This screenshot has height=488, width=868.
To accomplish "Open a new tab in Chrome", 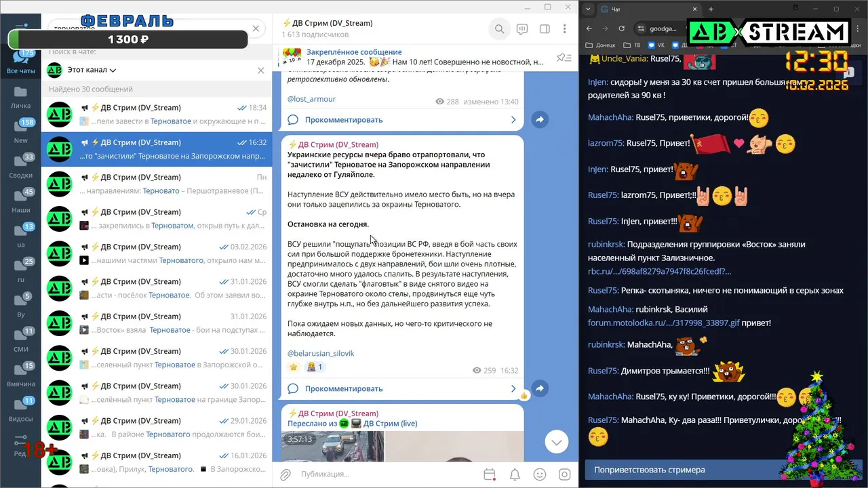I will (x=711, y=9).
